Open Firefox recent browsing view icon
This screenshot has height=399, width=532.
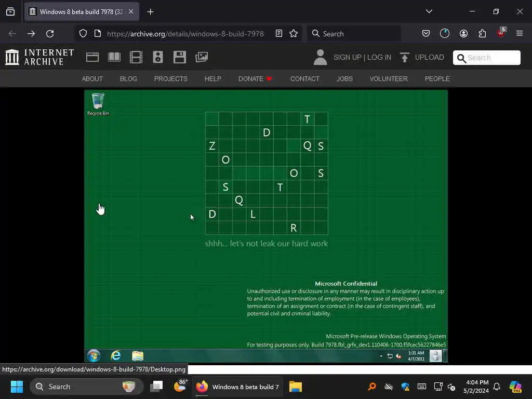pos(10,11)
